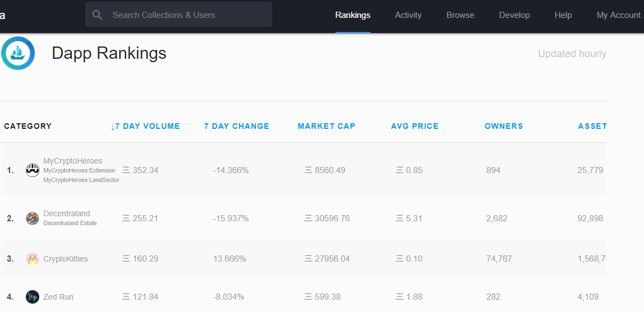Image resolution: width=644 pixels, height=312 pixels.
Task: Select the 4,109 assets value
Action: point(588,297)
